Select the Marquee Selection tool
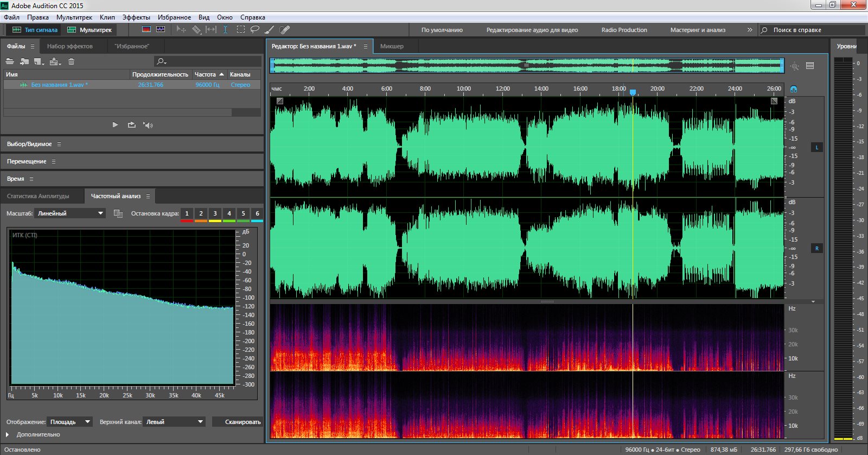The height and width of the screenshot is (455, 868). coord(240,29)
